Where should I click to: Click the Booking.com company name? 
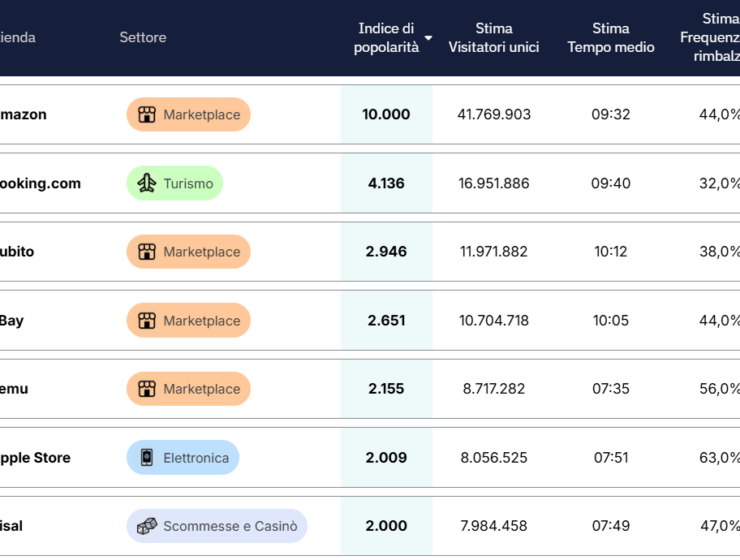coord(40,184)
